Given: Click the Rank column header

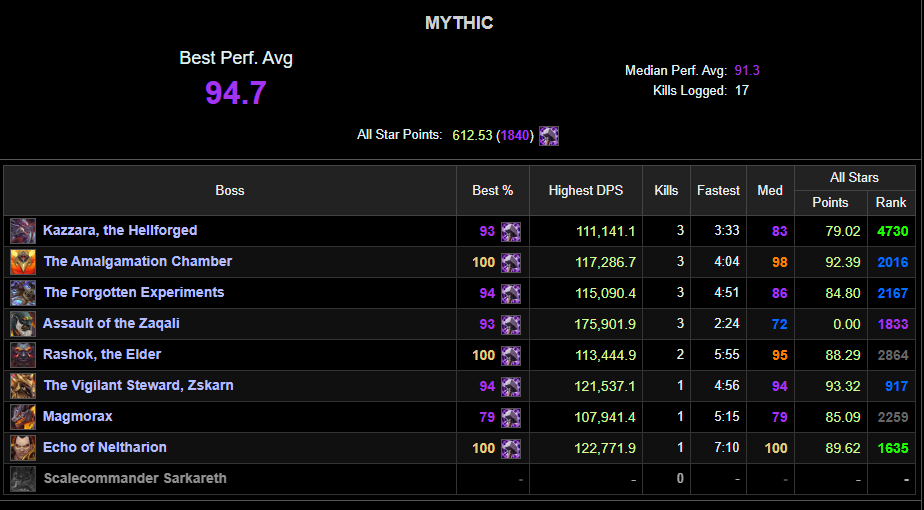Looking at the screenshot, I should 890,202.
